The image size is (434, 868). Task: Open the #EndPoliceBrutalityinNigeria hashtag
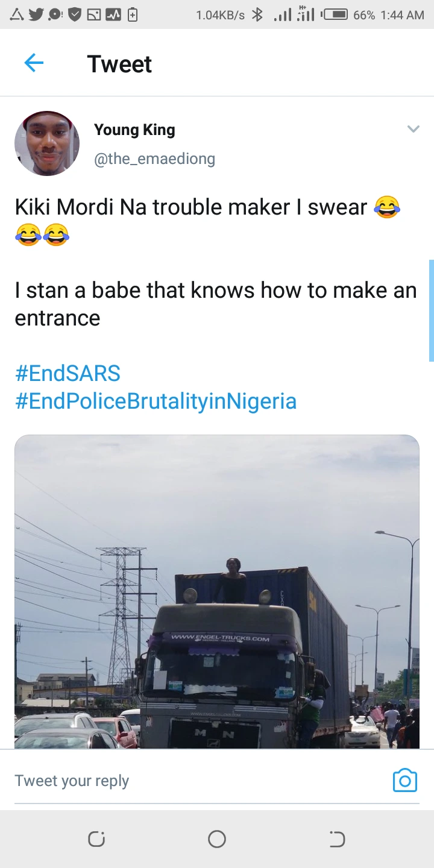pyautogui.click(x=156, y=401)
